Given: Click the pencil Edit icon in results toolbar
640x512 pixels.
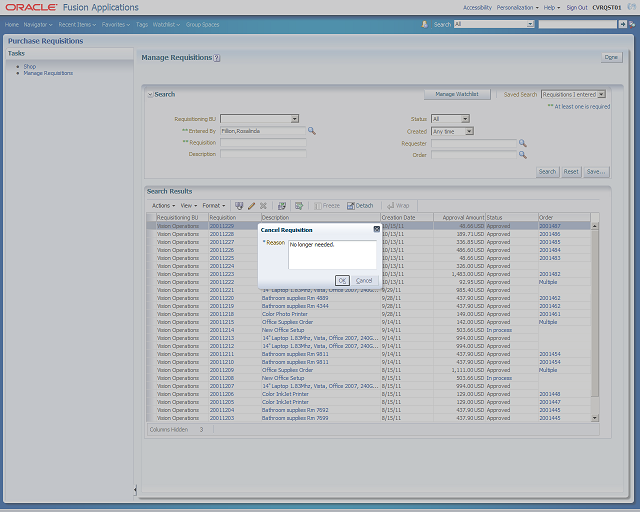Looking at the screenshot, I should [x=251, y=206].
